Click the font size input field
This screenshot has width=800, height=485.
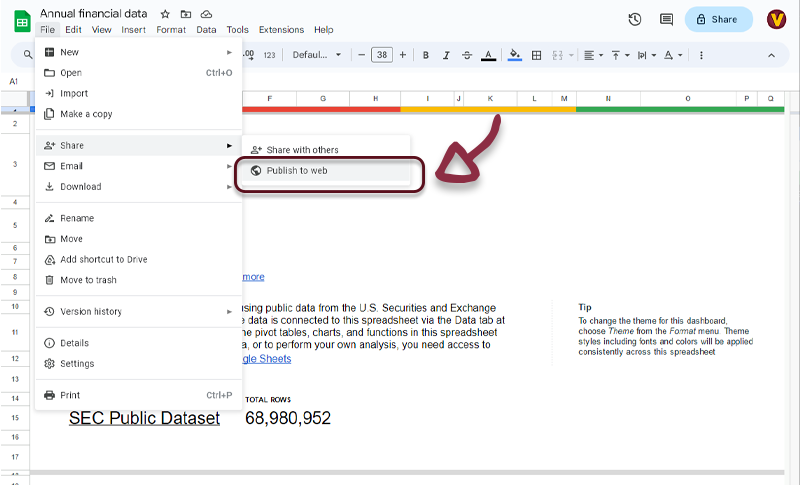pos(382,55)
